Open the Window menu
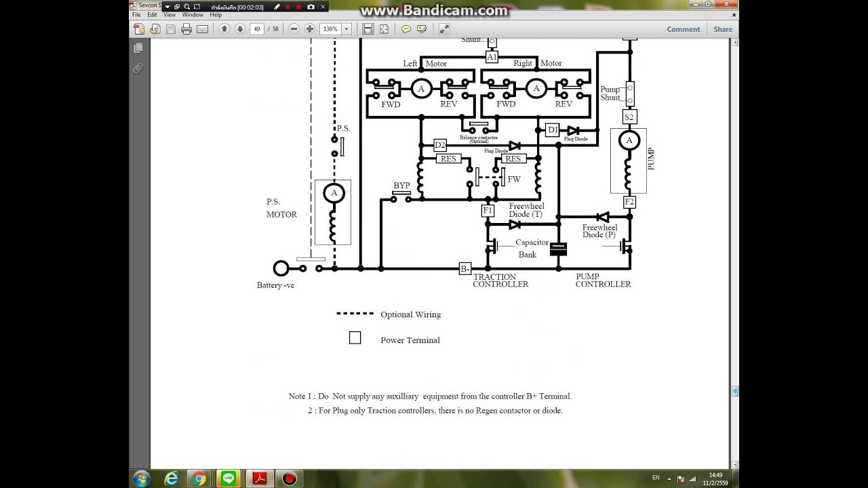The image size is (868, 488). [x=193, y=15]
